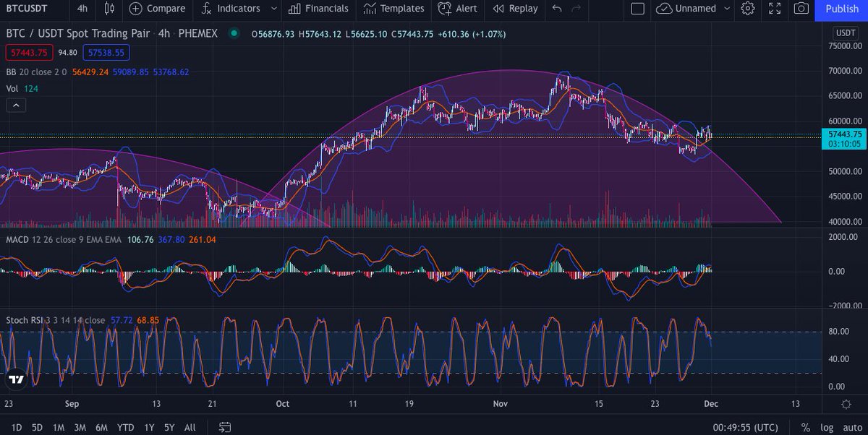Screen dimensions: 868x435
Task: Set range to 3M
Action: 80,427
